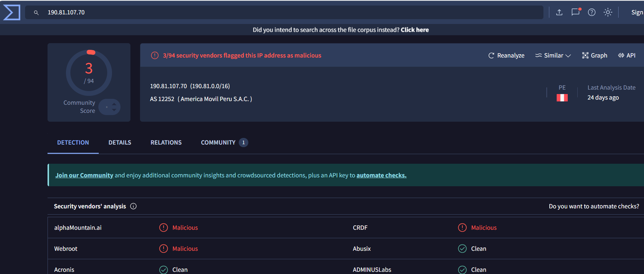Click Abusix clean checkmark icon
Screen dimensions: 644x274
[462, 249]
